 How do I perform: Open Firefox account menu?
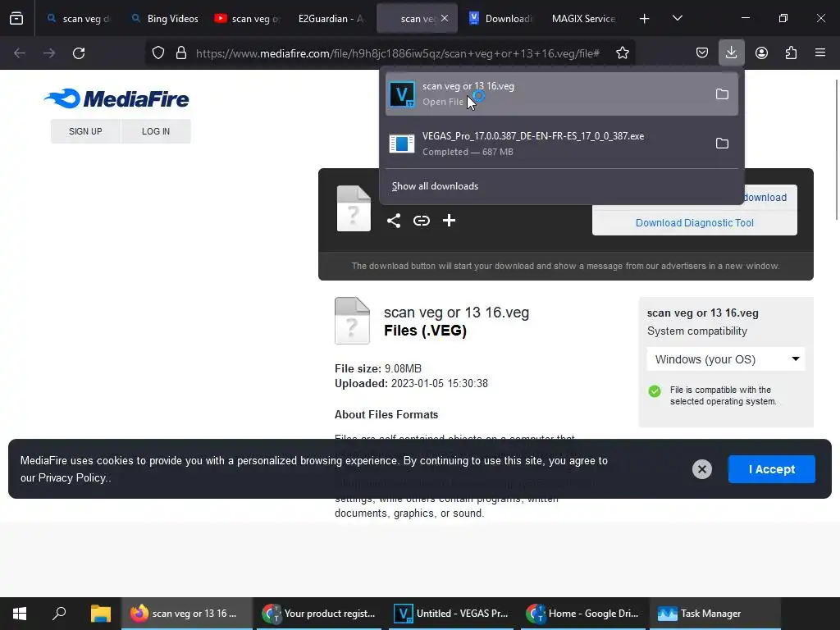(x=761, y=53)
